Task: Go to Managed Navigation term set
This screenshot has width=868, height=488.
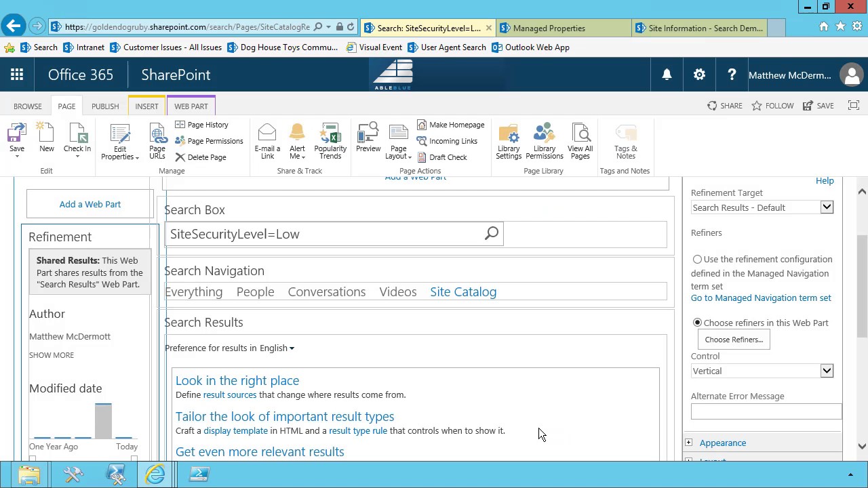Action: (x=761, y=298)
